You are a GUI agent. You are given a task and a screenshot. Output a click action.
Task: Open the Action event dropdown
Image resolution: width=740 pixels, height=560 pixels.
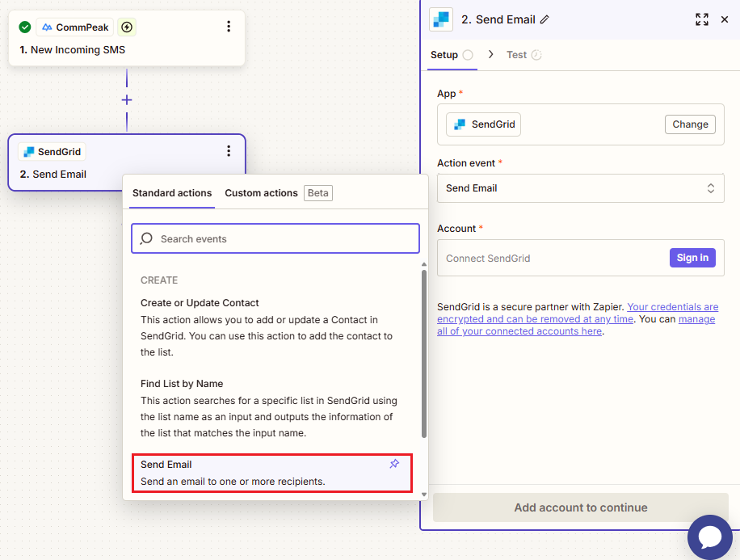click(x=581, y=188)
